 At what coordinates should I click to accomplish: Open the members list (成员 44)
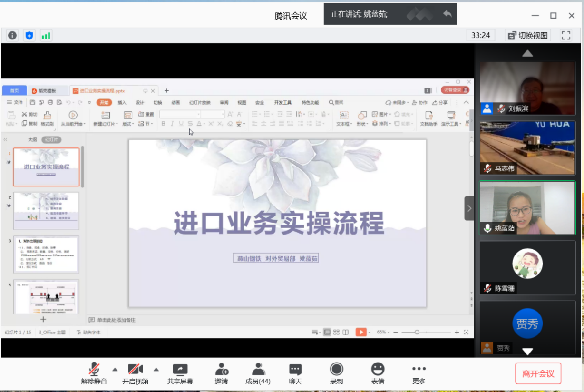pyautogui.click(x=258, y=373)
